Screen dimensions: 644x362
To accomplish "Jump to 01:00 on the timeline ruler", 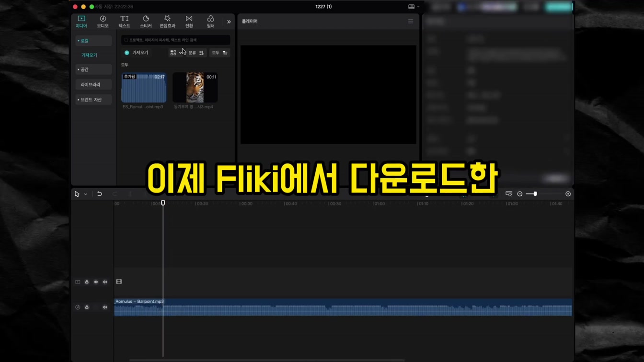I will coord(379,204).
